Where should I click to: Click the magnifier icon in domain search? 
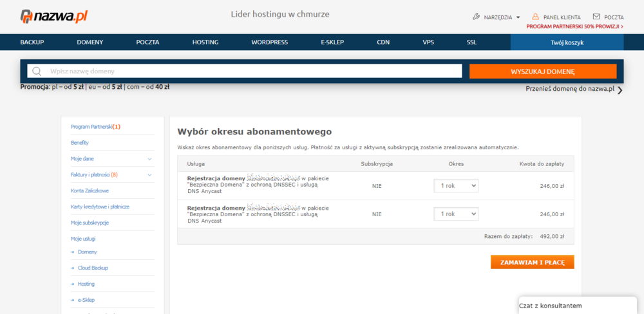coord(37,71)
